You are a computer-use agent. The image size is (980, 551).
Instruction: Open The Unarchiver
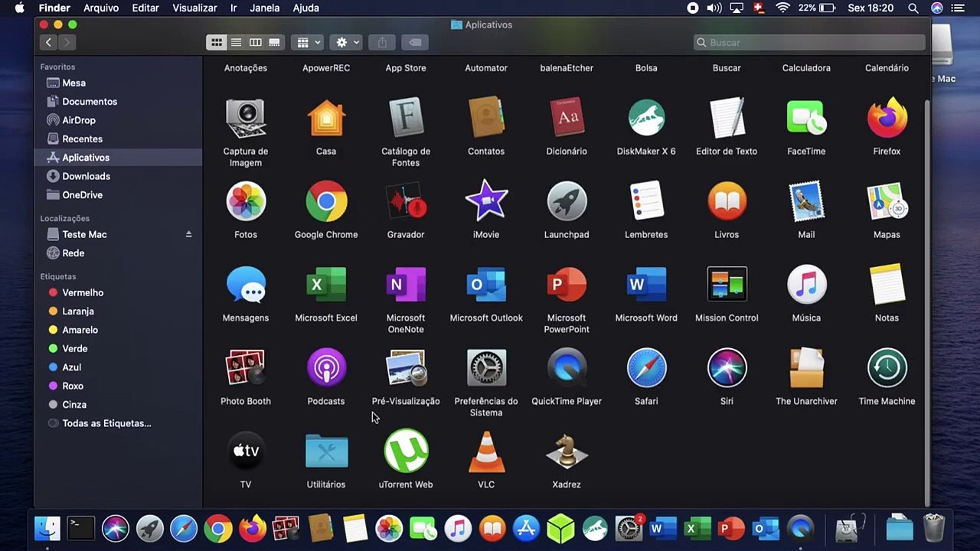[806, 369]
